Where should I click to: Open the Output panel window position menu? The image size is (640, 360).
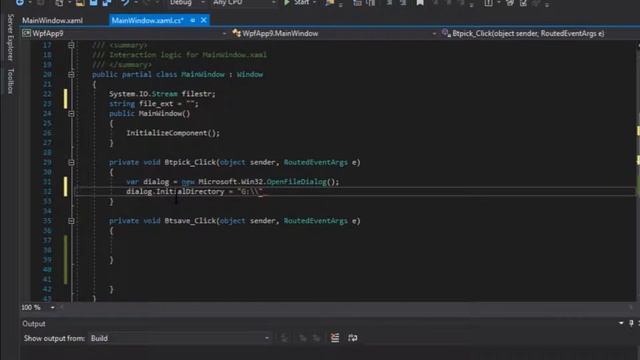(x=621, y=323)
